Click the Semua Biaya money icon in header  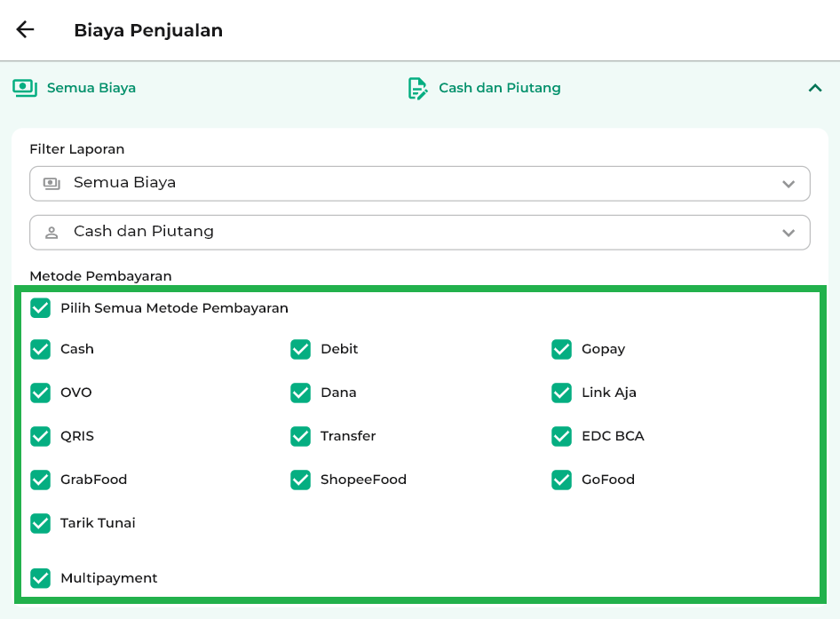(25, 88)
